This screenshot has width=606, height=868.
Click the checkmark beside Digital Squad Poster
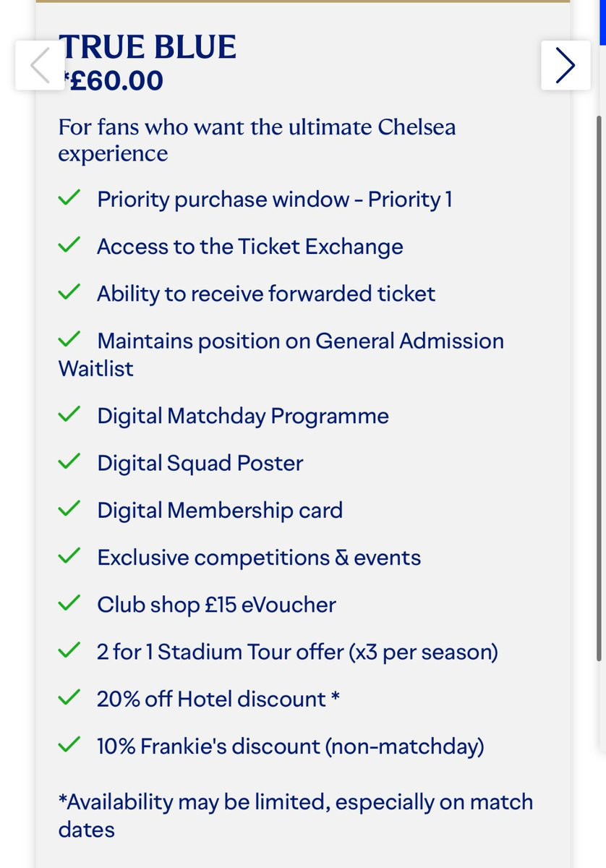(x=69, y=463)
